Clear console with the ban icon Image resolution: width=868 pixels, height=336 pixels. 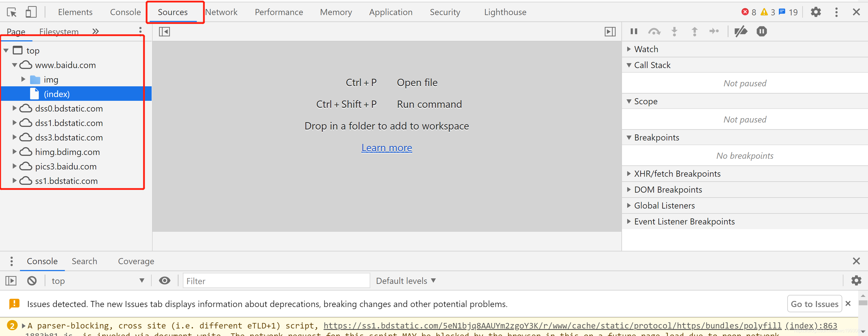pyautogui.click(x=32, y=281)
